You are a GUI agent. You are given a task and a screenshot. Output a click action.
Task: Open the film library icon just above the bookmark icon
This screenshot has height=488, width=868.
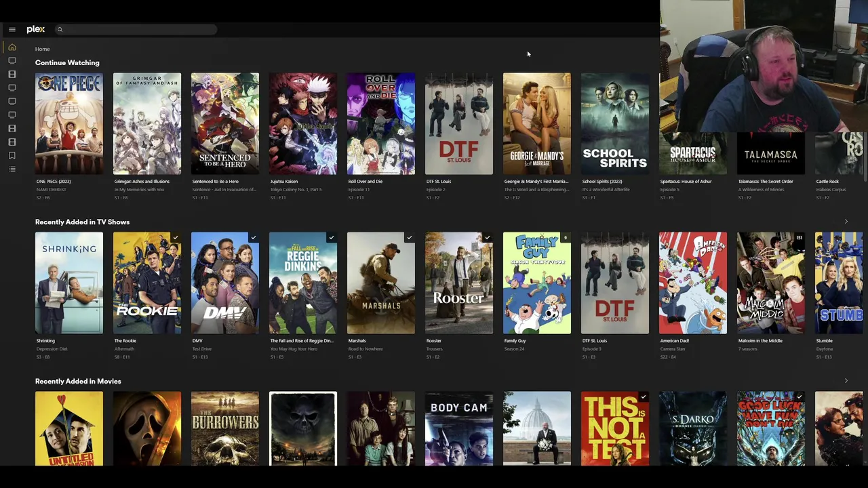(x=12, y=142)
